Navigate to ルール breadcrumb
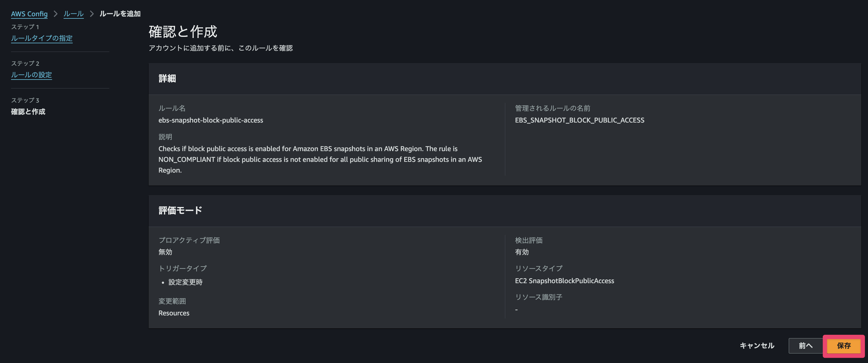The image size is (868, 363). (x=73, y=14)
